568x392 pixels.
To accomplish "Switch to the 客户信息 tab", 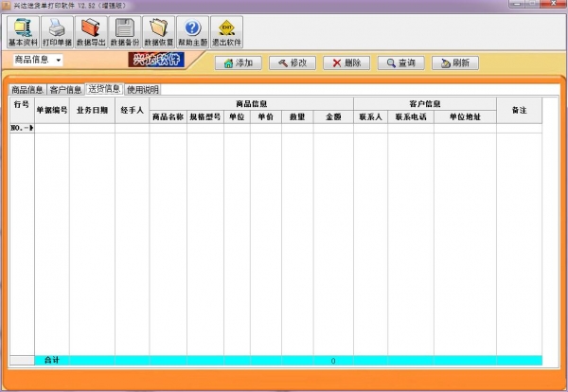I will pos(65,90).
